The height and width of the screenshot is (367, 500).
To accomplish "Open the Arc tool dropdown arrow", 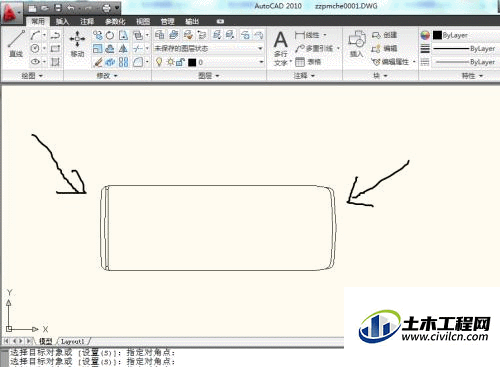I will coord(44,35).
